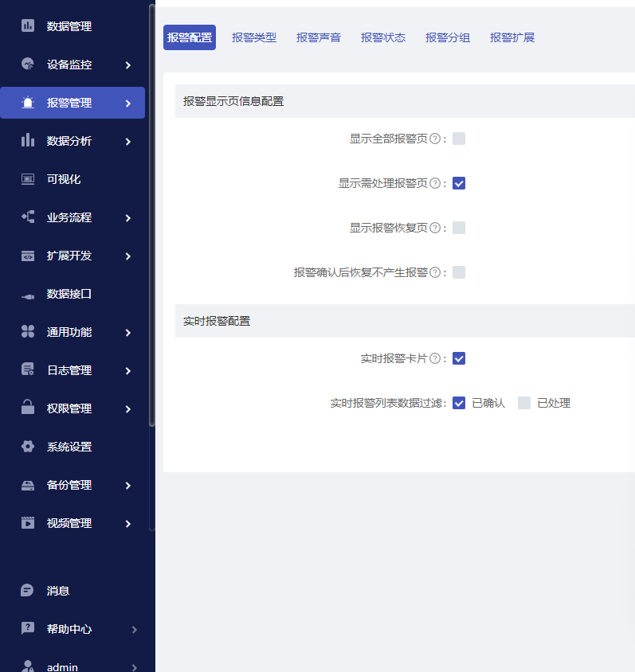Expand the 日志管理 submenu arrow
This screenshot has height=672, width=635.
click(127, 371)
